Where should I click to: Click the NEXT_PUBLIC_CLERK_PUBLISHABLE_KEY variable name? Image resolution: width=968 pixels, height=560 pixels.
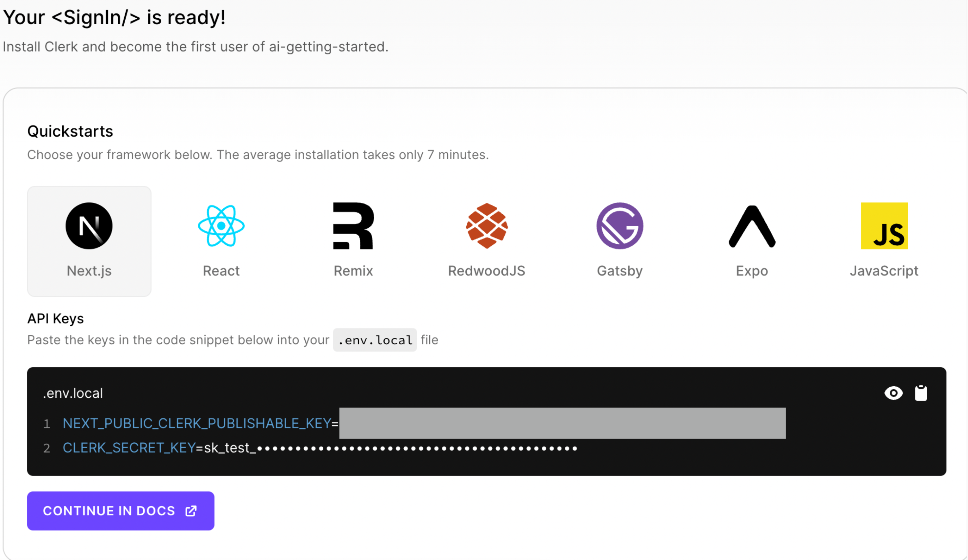pyautogui.click(x=197, y=423)
